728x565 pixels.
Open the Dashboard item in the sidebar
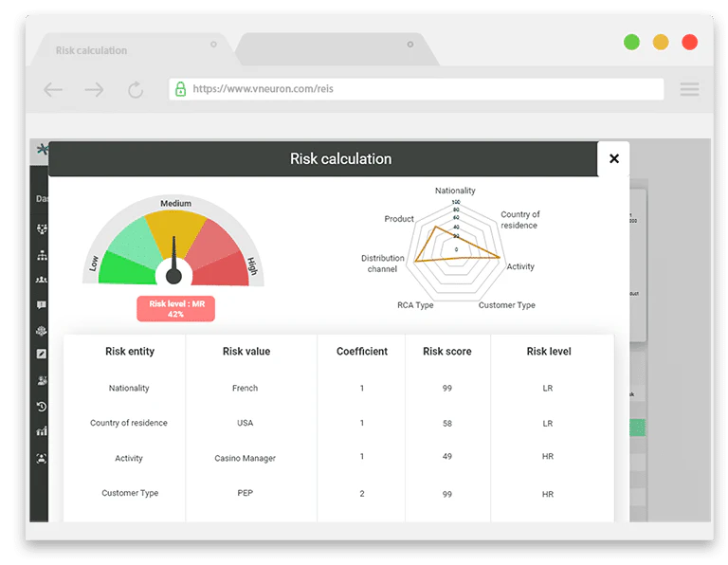[x=42, y=199]
